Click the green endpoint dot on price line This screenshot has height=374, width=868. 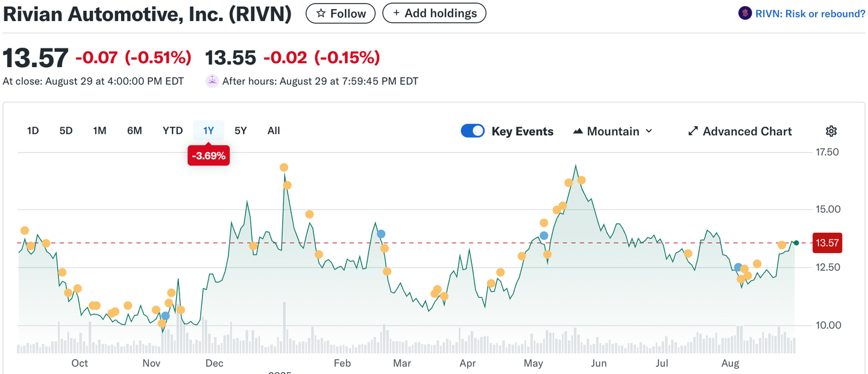coord(796,242)
